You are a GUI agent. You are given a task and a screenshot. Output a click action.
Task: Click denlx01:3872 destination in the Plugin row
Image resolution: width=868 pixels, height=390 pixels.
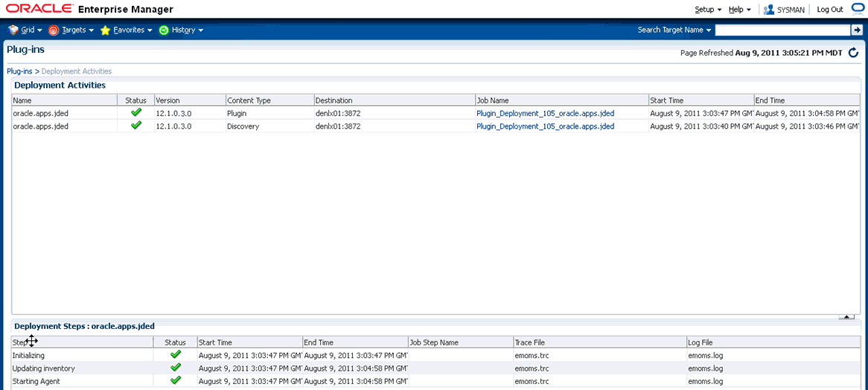[x=338, y=113]
